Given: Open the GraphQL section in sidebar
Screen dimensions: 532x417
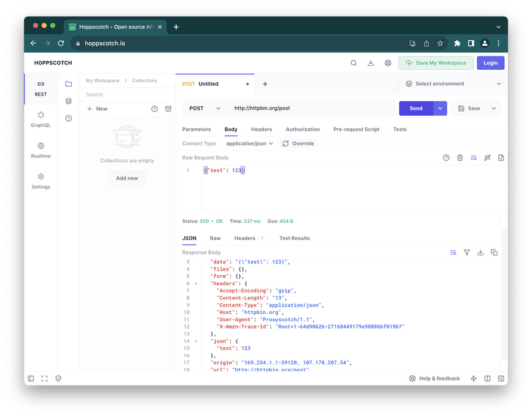Looking at the screenshot, I should (41, 119).
